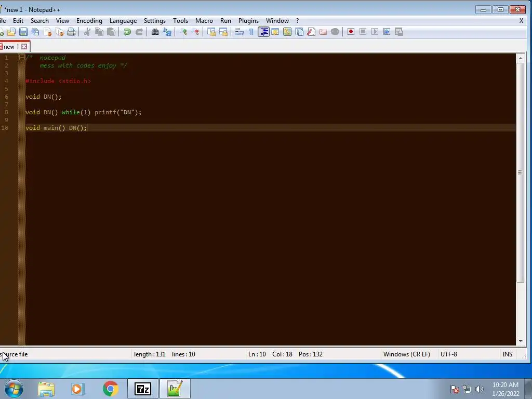The image size is (532, 399).
Task: Open the Windows Start menu
Action: [14, 389]
